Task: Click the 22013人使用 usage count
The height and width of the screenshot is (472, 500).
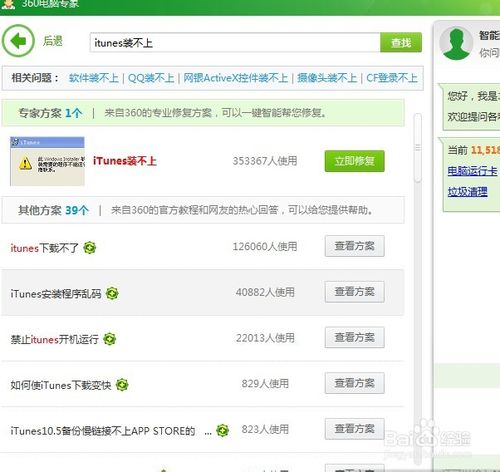Action: point(265,338)
